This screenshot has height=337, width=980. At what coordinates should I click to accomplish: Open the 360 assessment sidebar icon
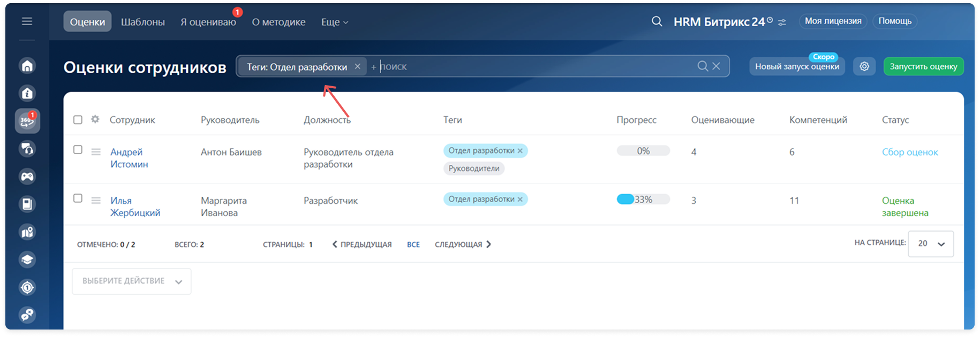pos(27,121)
